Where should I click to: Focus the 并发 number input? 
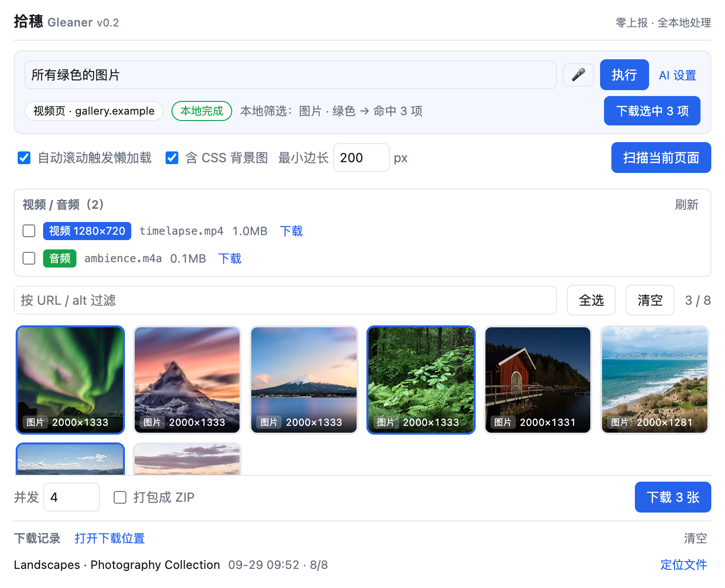click(x=72, y=497)
